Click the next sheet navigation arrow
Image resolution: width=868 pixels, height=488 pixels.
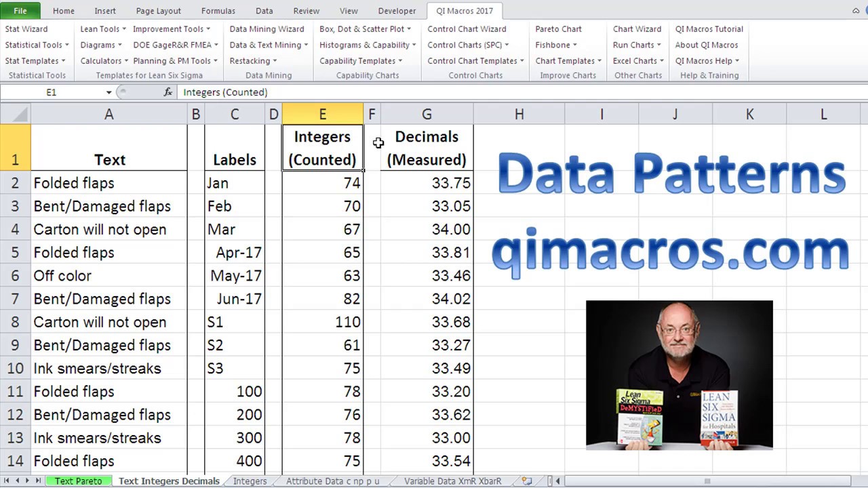coord(28,481)
